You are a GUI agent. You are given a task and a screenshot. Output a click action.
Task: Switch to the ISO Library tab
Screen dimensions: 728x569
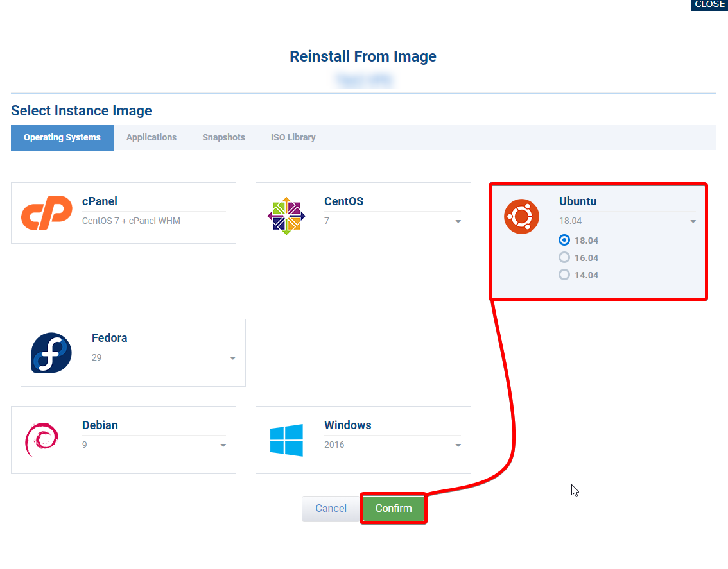click(x=293, y=137)
